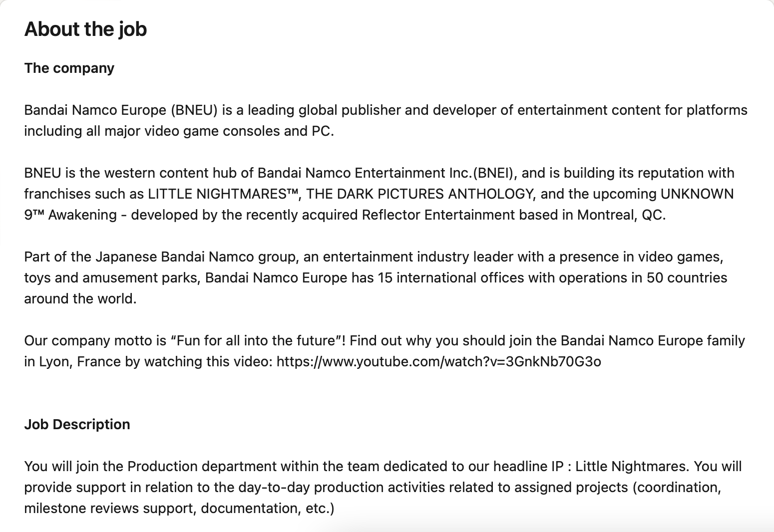Open the YouTube video link
774x532 pixels.
[x=438, y=361]
